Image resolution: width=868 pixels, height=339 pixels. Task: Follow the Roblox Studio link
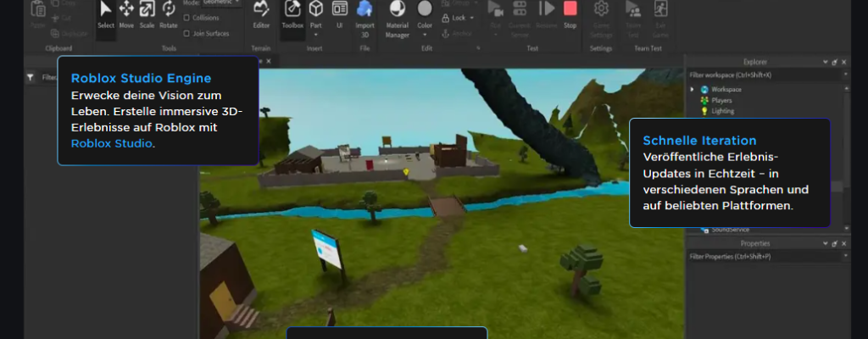coord(111,143)
